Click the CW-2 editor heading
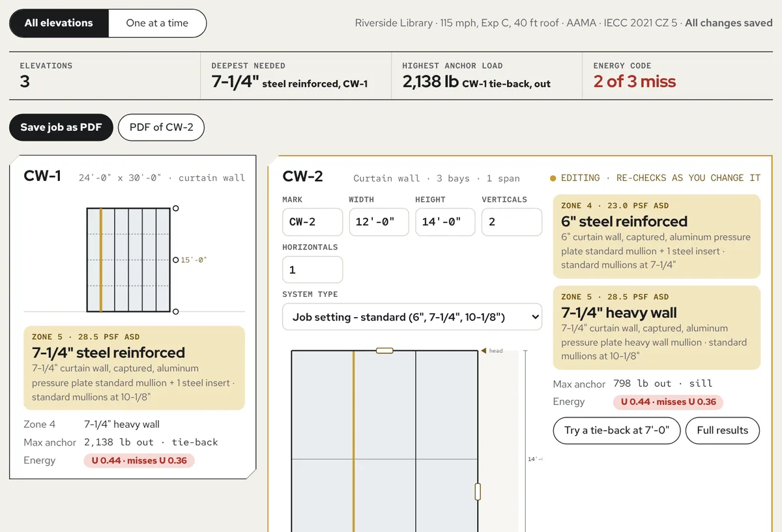782x532 pixels. [x=303, y=176]
